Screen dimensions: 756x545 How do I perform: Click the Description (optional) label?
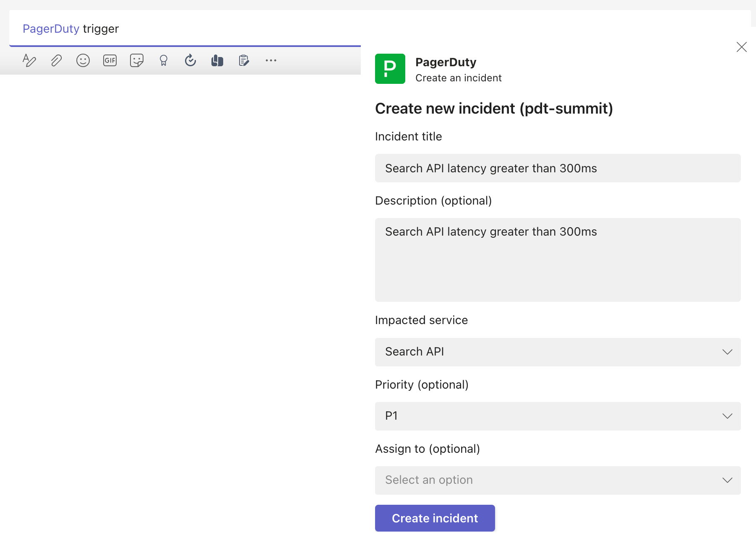click(433, 201)
